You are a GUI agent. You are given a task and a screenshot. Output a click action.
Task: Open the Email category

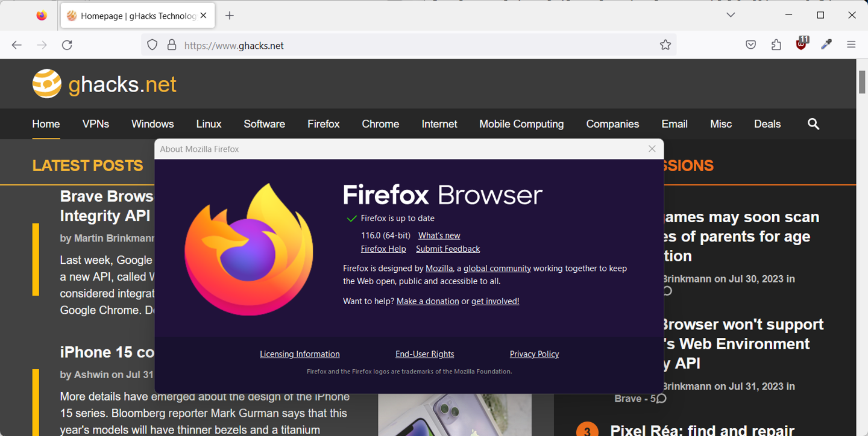coord(675,124)
